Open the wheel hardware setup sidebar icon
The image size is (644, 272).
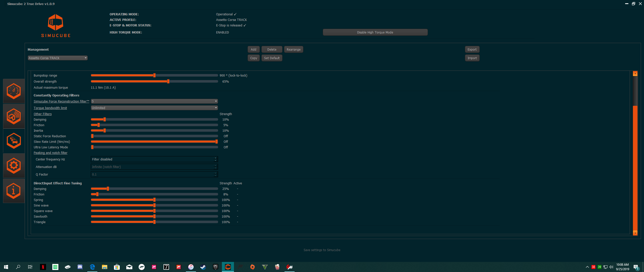[x=14, y=116]
